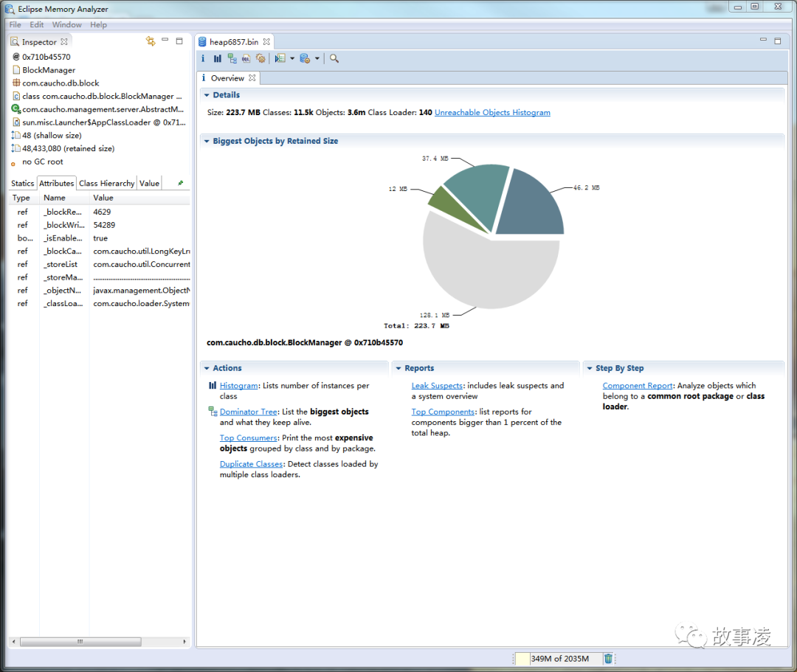797x672 pixels.
Task: Click the Run Expert System Test icon
Action: pyautogui.click(x=280, y=58)
